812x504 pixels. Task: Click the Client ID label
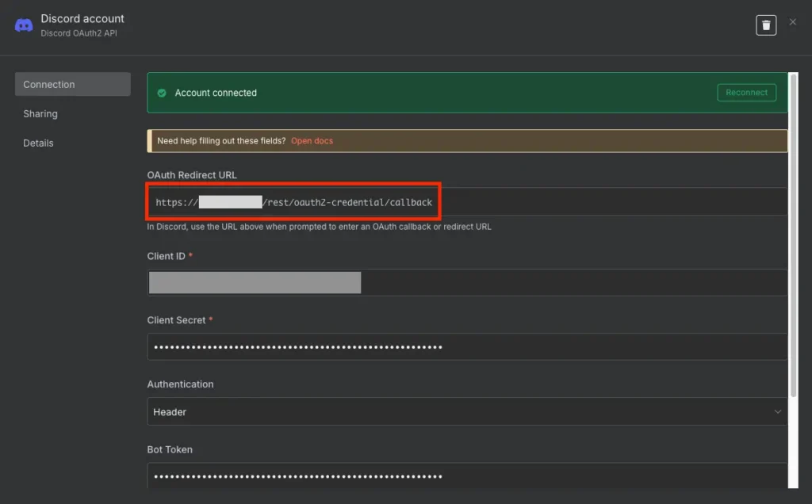(166, 256)
